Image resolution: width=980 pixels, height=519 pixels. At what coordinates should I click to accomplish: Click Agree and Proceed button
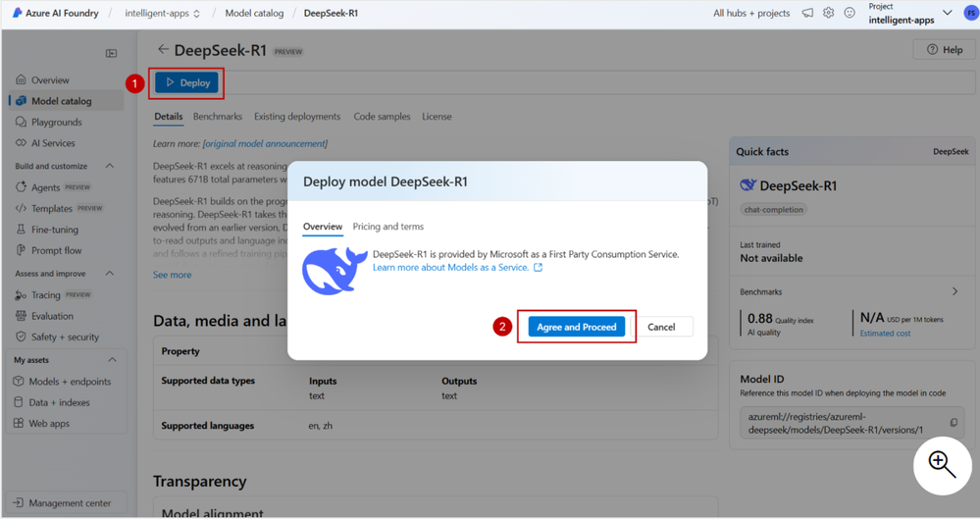[576, 327]
